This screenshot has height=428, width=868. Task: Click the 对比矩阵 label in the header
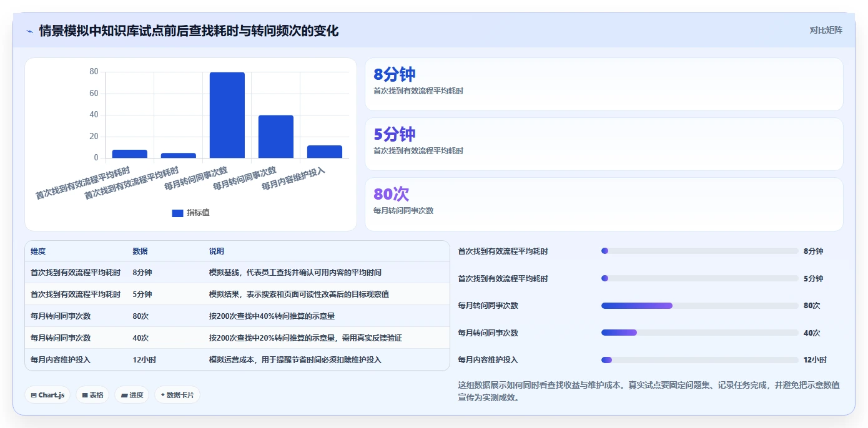click(826, 30)
